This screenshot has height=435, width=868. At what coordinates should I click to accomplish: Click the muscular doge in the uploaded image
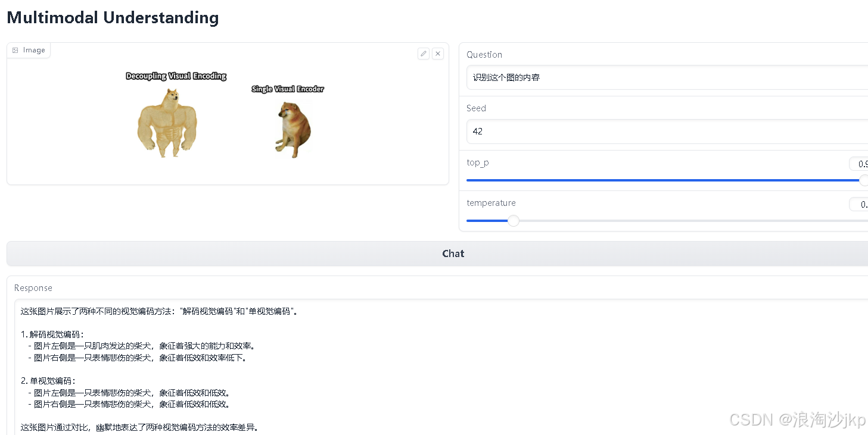pyautogui.click(x=167, y=122)
